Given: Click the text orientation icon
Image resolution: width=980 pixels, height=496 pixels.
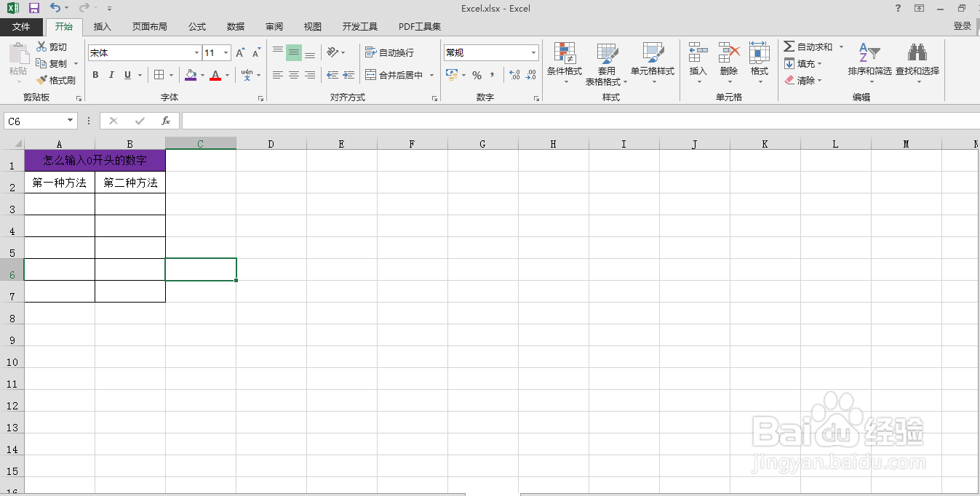Looking at the screenshot, I should click(x=332, y=52).
